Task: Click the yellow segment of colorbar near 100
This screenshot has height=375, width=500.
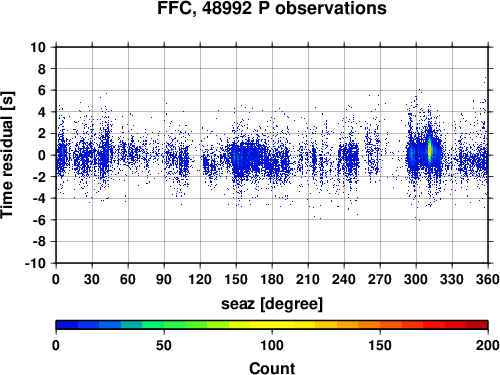Action: (272, 325)
